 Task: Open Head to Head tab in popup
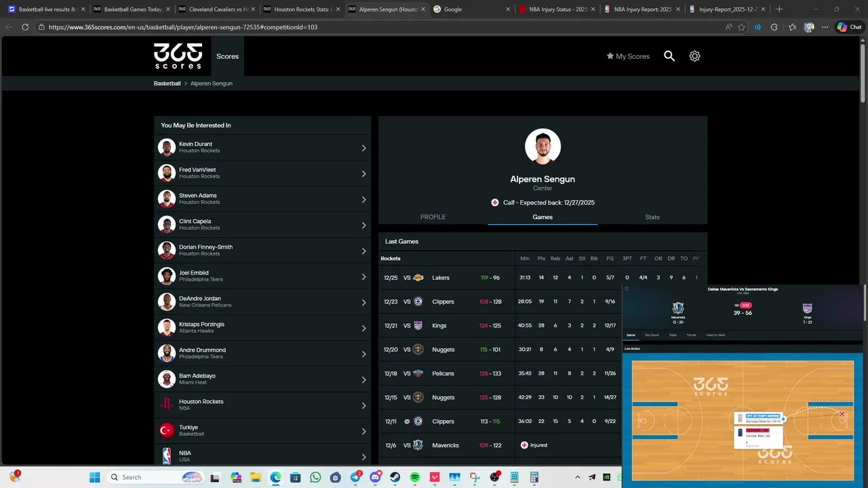coord(715,335)
